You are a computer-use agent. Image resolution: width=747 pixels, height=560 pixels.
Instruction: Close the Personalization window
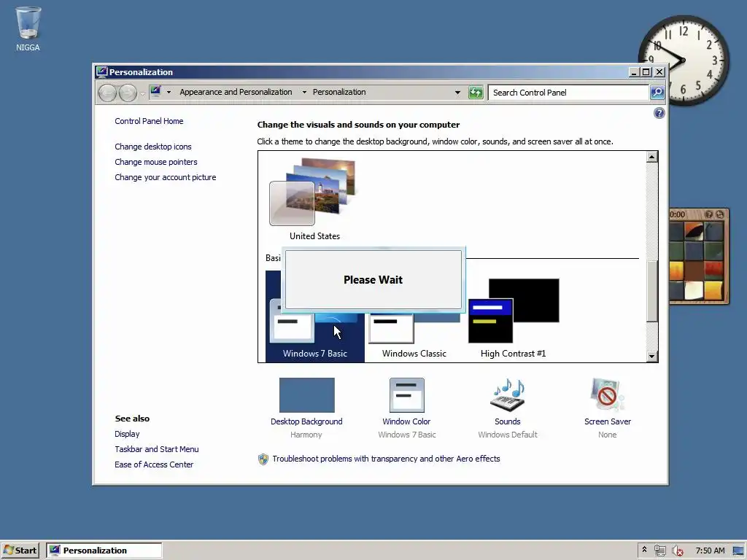(x=659, y=72)
